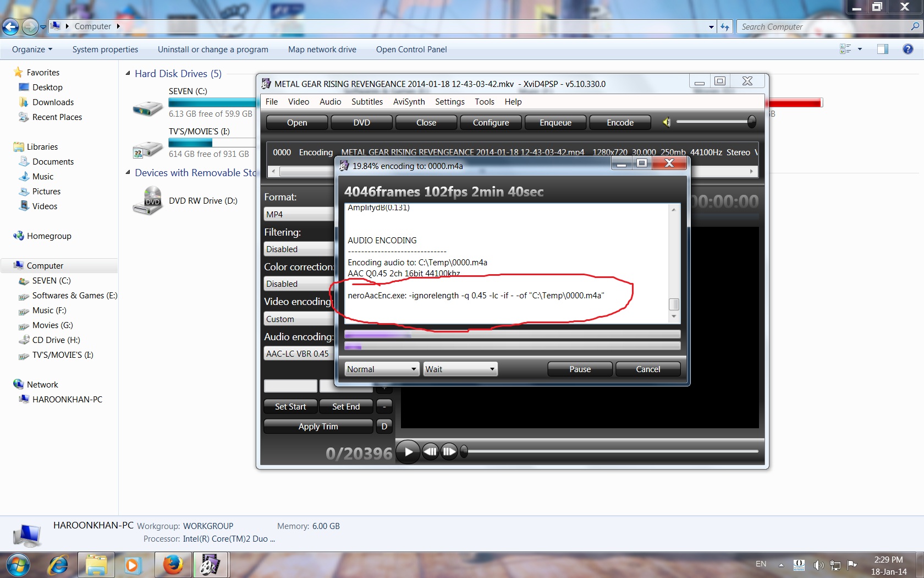
Task: Launch Internet Explorer from the taskbar
Action: 58,565
